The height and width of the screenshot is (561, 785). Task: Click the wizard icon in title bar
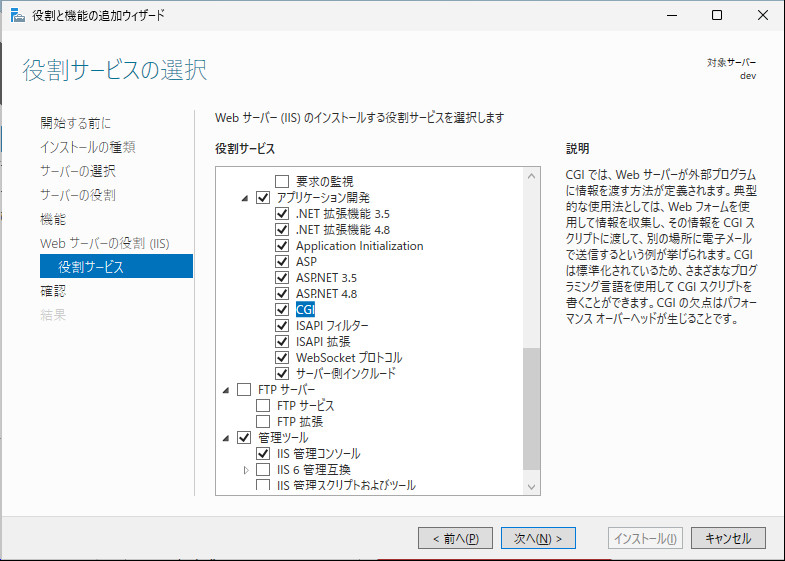pyautogui.click(x=18, y=16)
